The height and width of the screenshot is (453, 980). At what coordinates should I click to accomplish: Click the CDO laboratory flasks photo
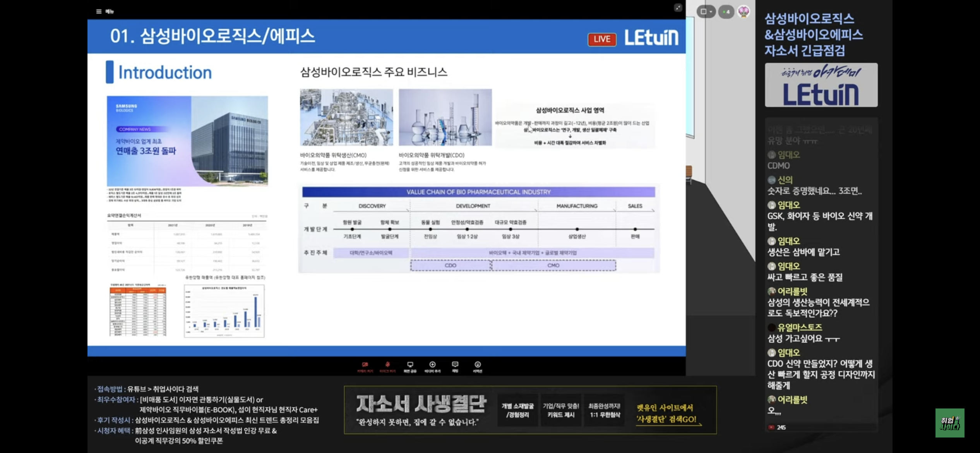445,117
